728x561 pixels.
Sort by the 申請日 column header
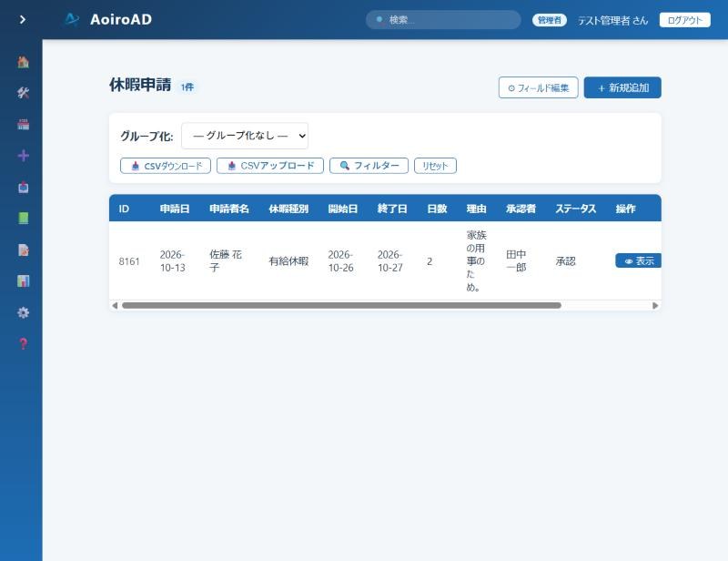tap(175, 209)
